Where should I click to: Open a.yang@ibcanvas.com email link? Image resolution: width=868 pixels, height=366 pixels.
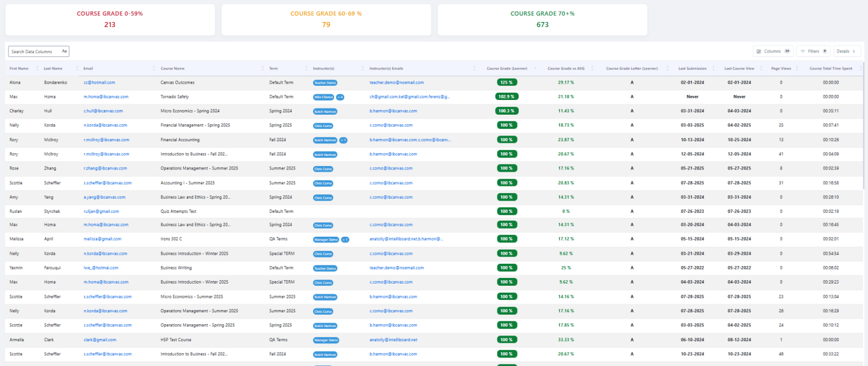pyautogui.click(x=105, y=197)
